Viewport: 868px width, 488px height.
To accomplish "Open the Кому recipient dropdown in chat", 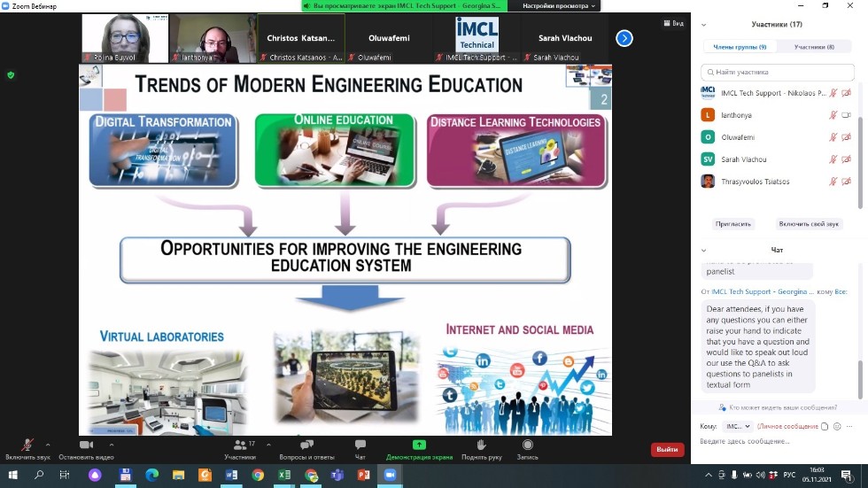I will point(737,426).
